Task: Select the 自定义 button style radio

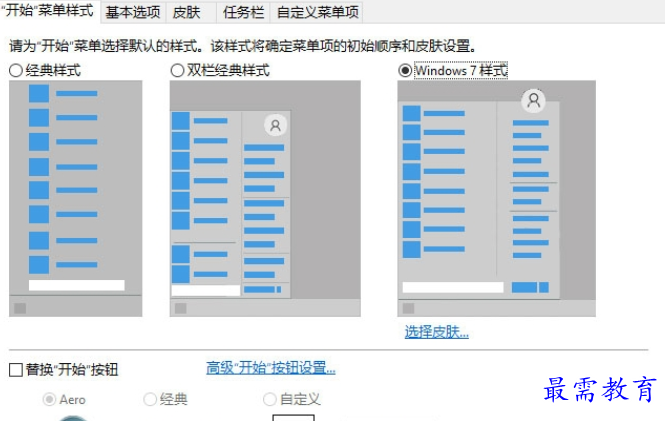Action: pos(269,399)
